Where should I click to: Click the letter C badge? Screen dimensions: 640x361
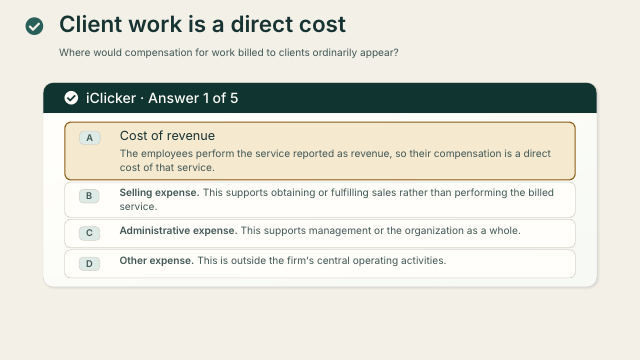[89, 233]
